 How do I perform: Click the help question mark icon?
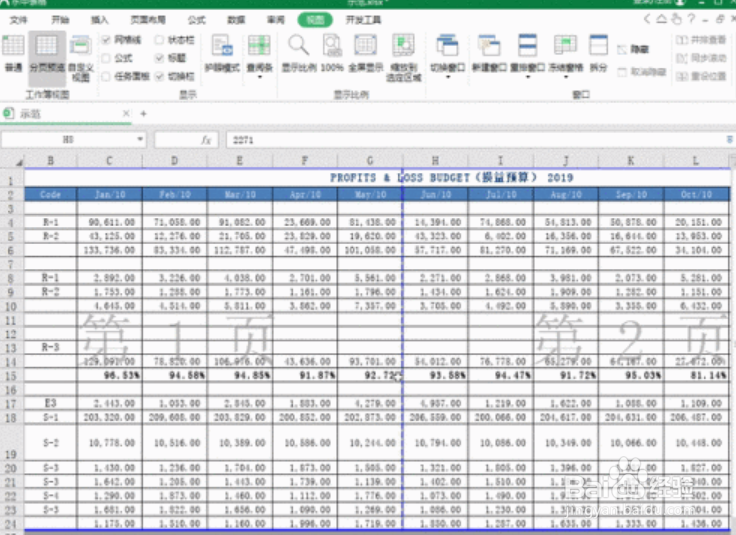(691, 19)
